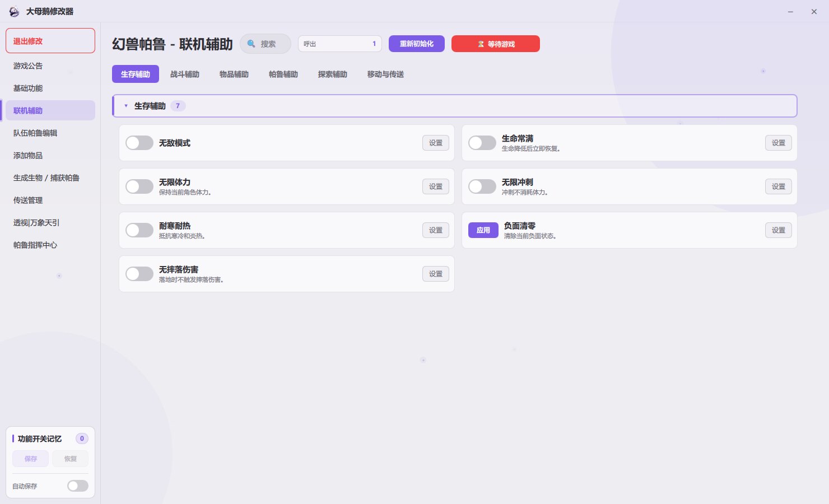
Task: Click the goose app logo icon
Action: pyautogui.click(x=14, y=11)
